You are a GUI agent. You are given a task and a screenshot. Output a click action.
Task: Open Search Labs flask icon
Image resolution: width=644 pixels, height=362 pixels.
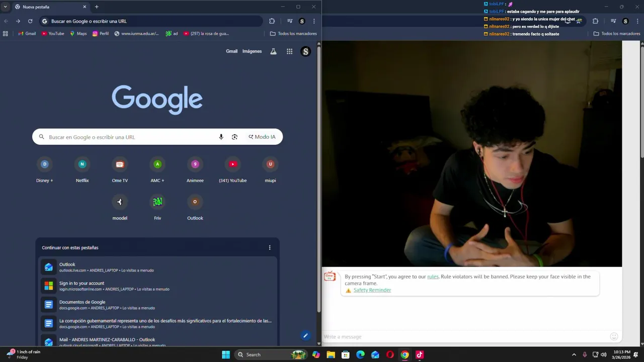(x=273, y=51)
